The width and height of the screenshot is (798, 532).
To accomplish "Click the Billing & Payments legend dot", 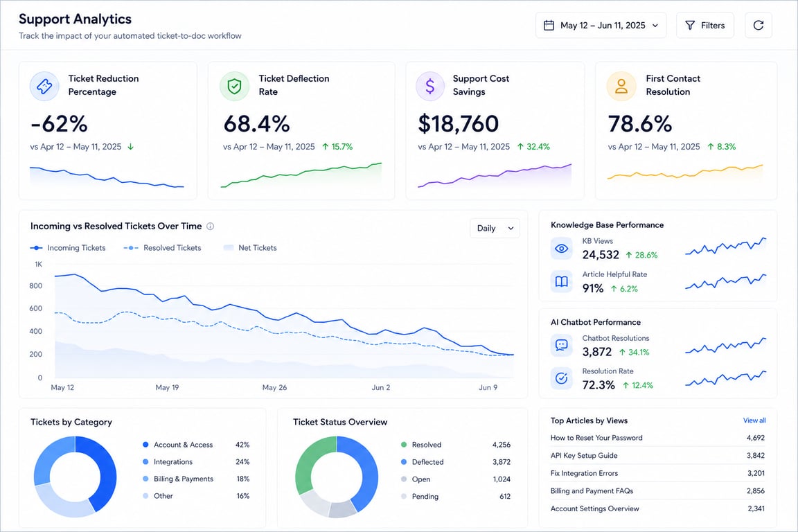I will [145, 479].
